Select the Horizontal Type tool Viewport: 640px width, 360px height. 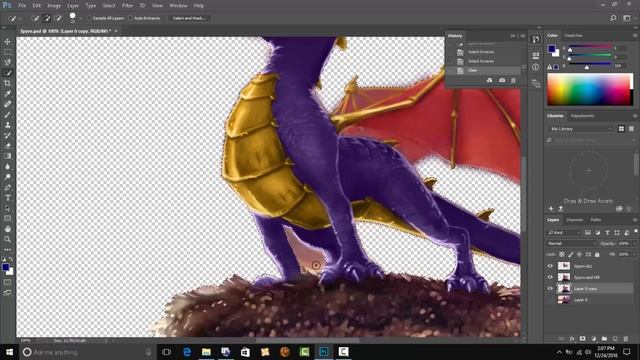(7, 198)
